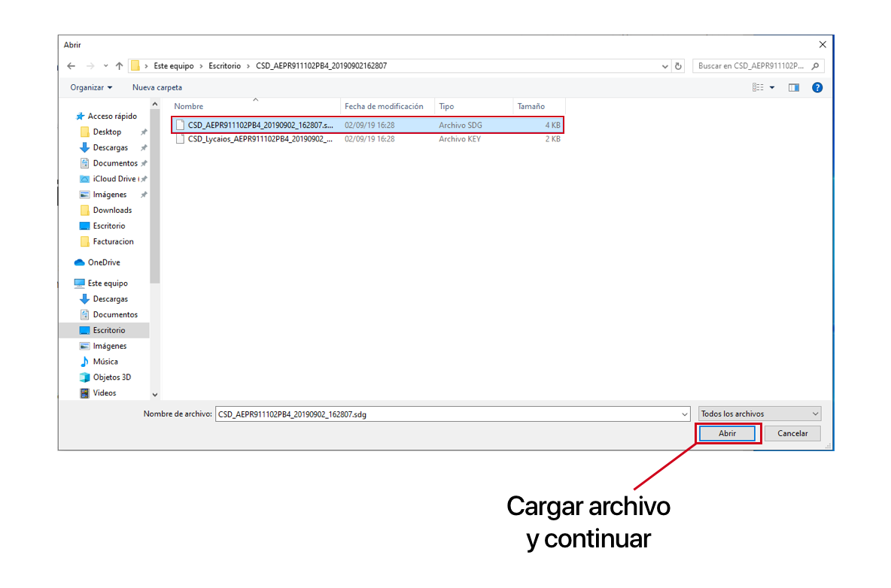Open pinned Descargas under Acceso rápido

tap(110, 147)
